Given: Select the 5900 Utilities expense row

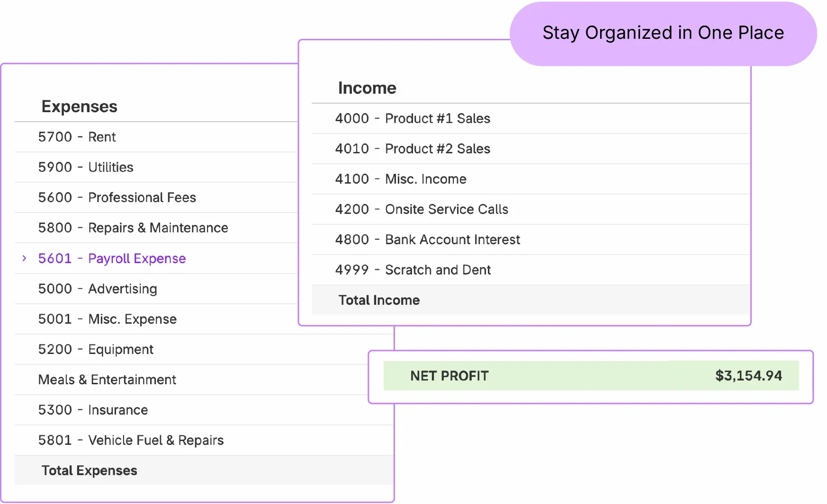Looking at the screenshot, I should (x=86, y=168).
